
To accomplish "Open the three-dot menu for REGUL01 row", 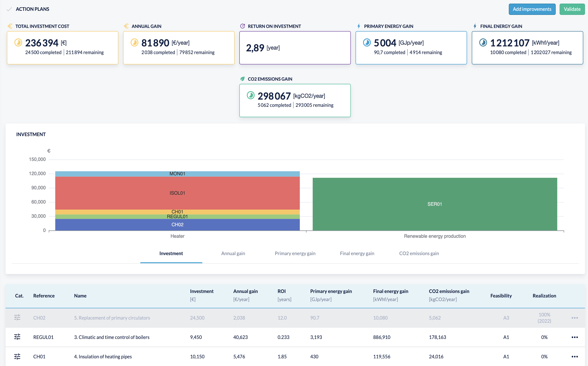I will [574, 337].
